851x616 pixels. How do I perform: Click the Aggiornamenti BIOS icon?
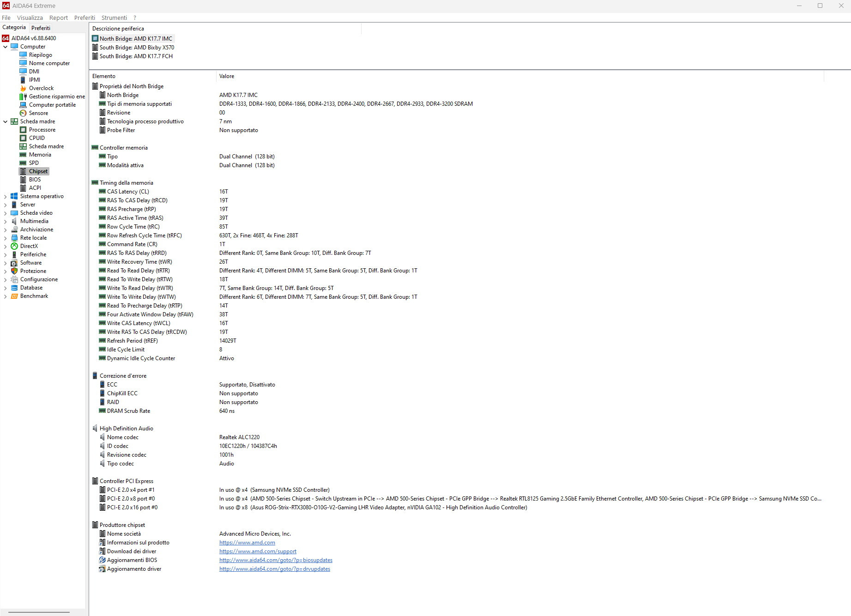103,560
